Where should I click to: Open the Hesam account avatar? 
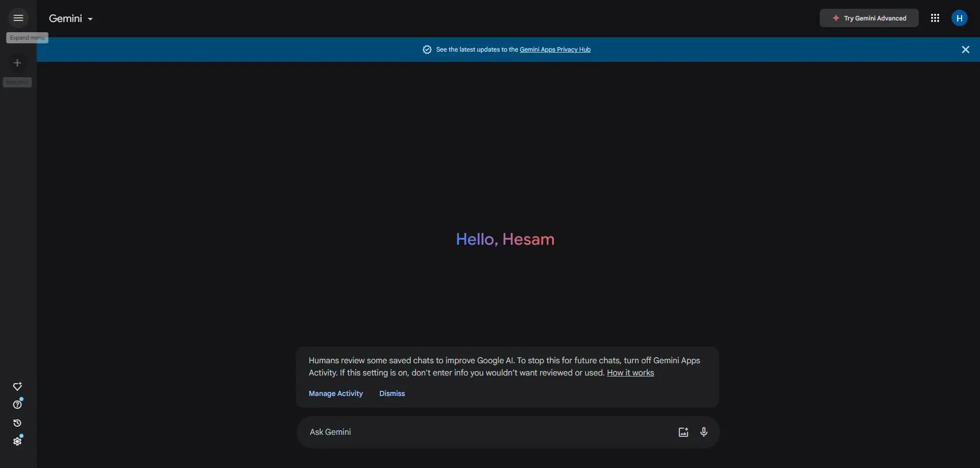[x=959, y=18]
